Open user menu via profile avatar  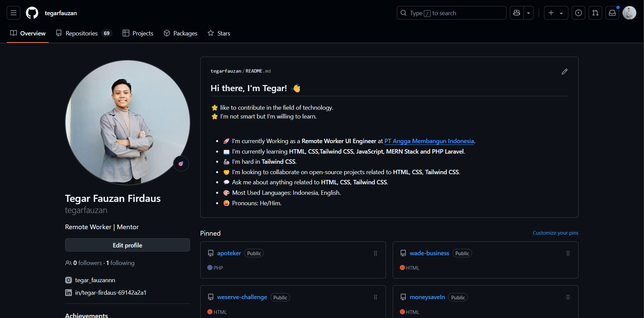pyautogui.click(x=629, y=13)
